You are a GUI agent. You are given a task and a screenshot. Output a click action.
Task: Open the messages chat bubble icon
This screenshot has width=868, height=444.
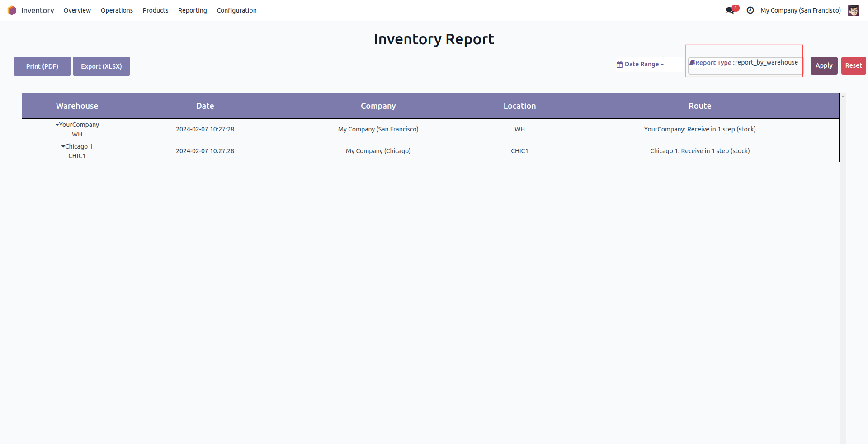pos(730,10)
